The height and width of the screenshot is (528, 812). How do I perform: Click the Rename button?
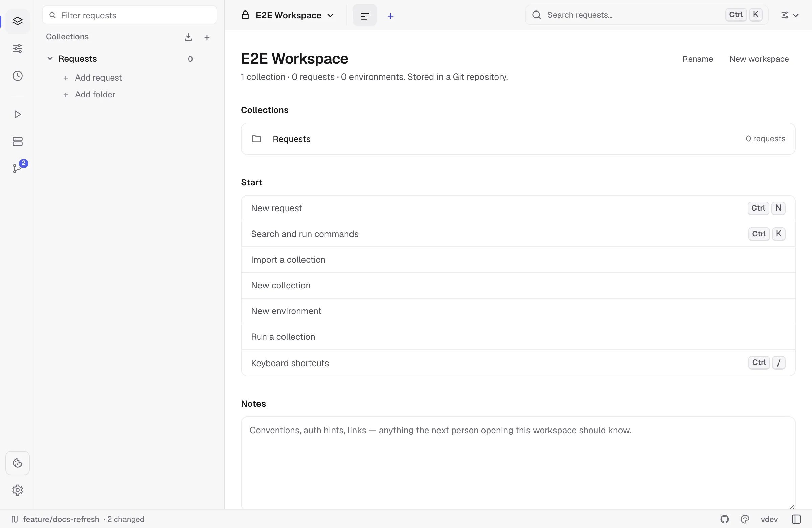point(698,59)
